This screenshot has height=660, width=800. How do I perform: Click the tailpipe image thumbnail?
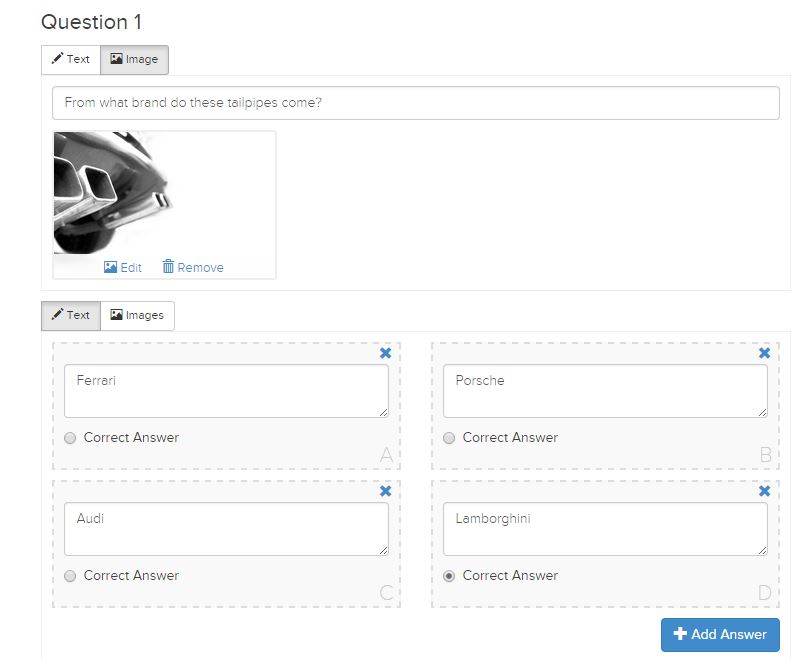[114, 193]
